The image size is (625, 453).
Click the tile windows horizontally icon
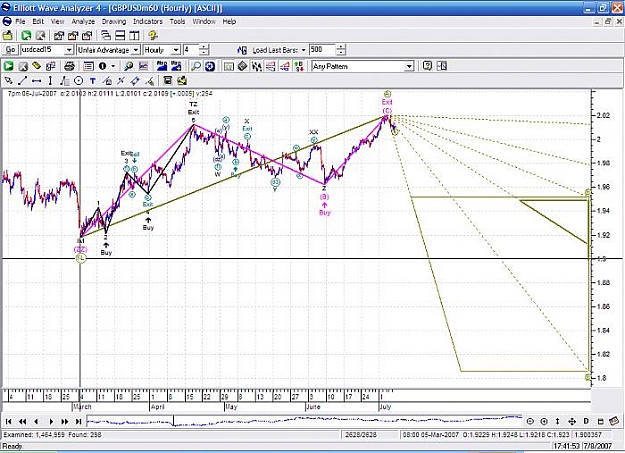tap(120, 35)
